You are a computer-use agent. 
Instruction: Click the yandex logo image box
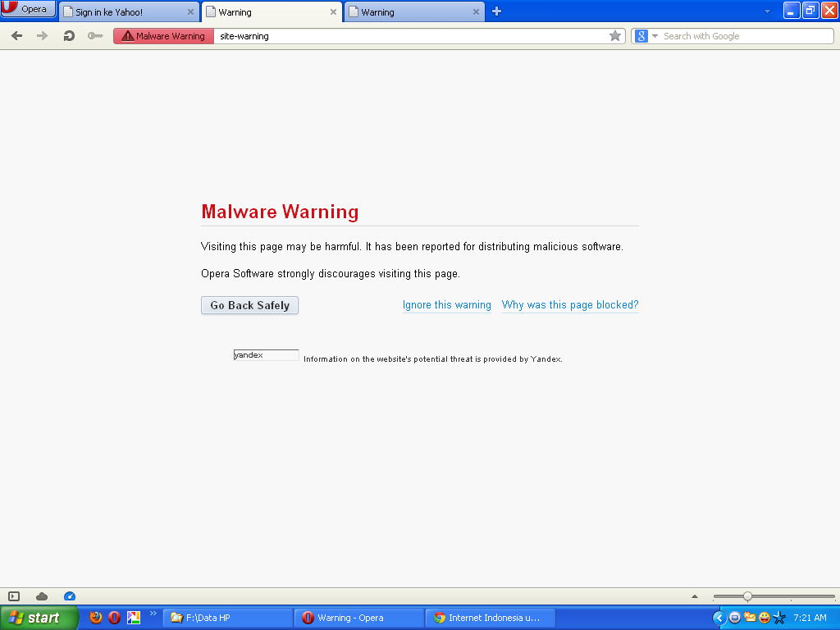tap(267, 354)
